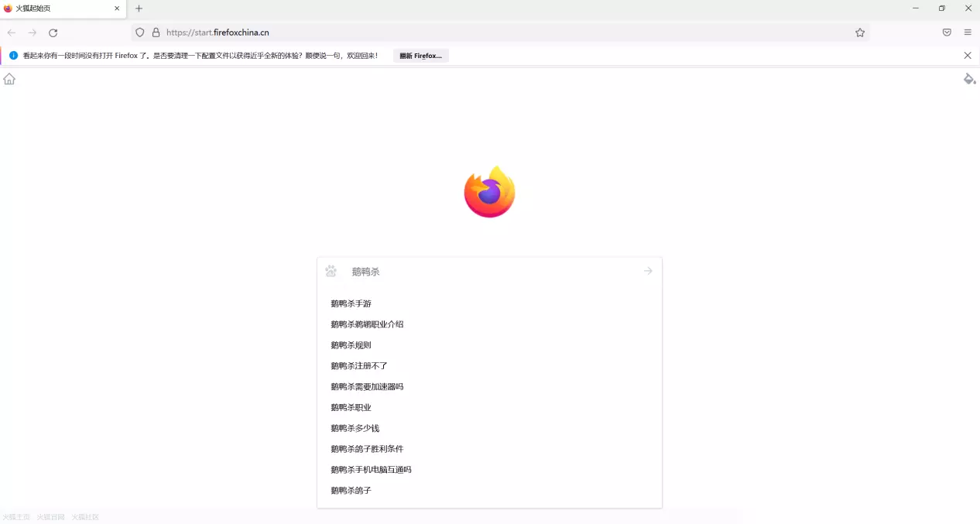This screenshot has height=524, width=980.
Task: Click the Firefox logo on the start page
Action: [489, 192]
